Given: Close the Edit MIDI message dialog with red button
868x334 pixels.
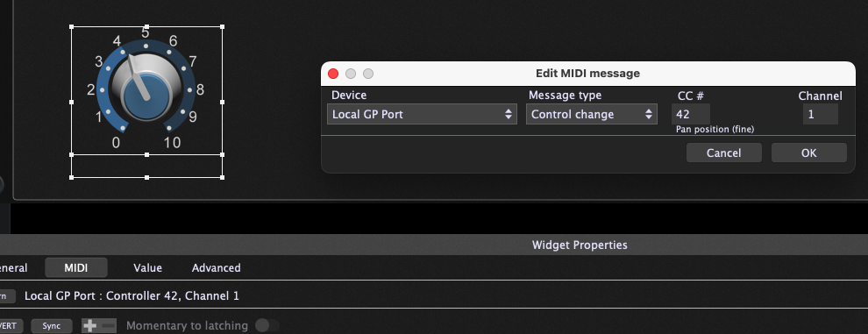Looking at the screenshot, I should click(333, 74).
